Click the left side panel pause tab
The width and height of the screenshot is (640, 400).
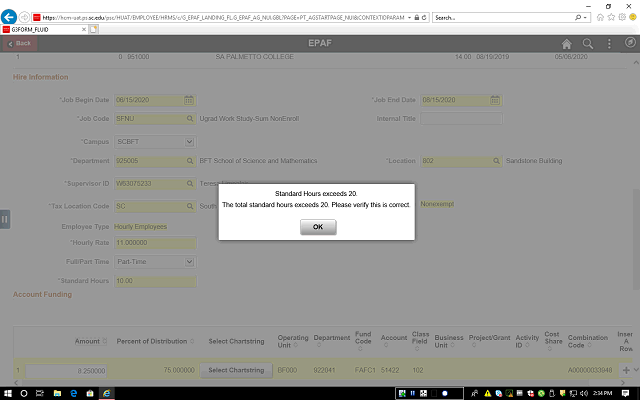coord(4,219)
